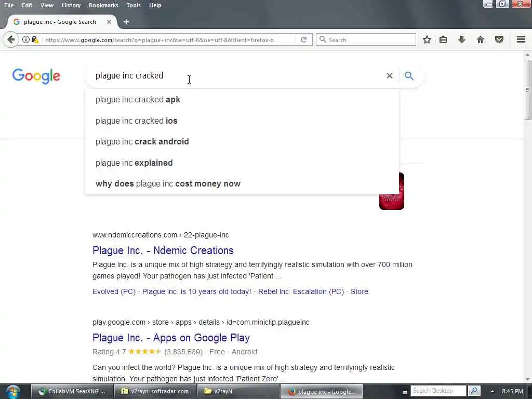Viewport: 532px width, 399px height.
Task: Switch to v2rayN folder taskbar window
Action: tap(238, 391)
